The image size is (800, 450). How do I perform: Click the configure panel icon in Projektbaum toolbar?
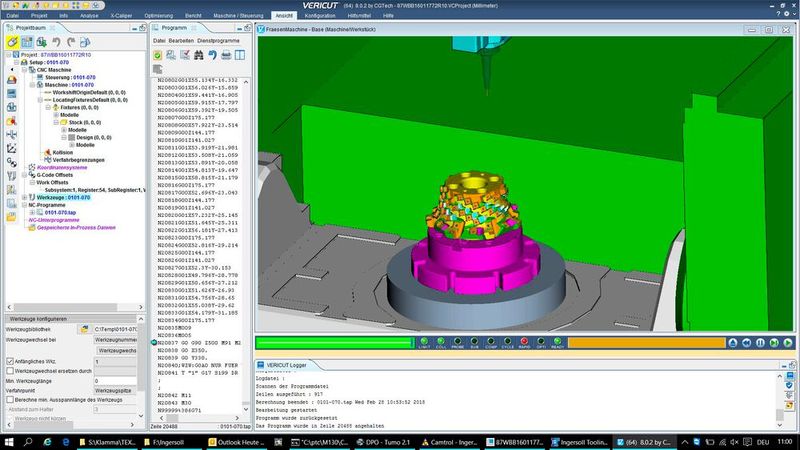tap(27, 42)
